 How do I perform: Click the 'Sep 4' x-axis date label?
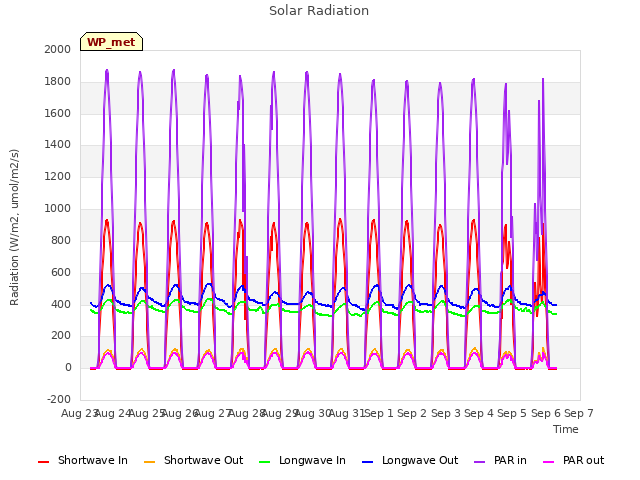coord(479,413)
